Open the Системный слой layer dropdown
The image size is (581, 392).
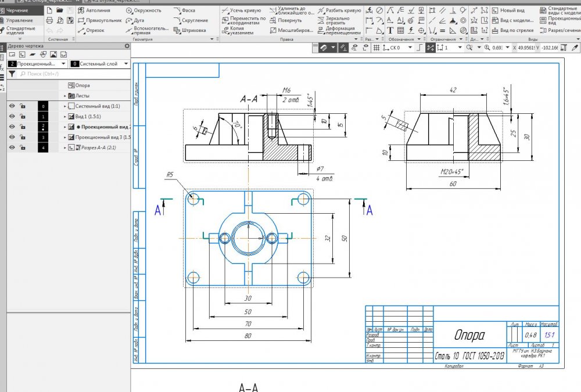99,64
